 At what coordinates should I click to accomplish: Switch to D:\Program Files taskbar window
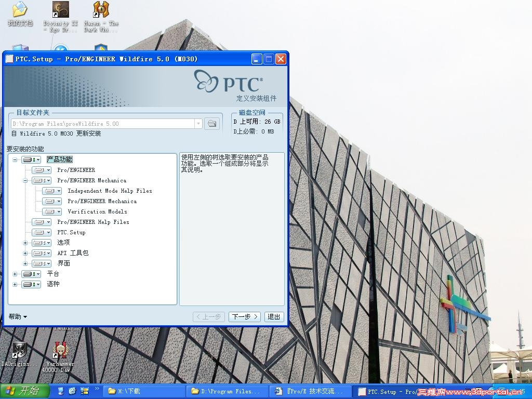[228, 391]
